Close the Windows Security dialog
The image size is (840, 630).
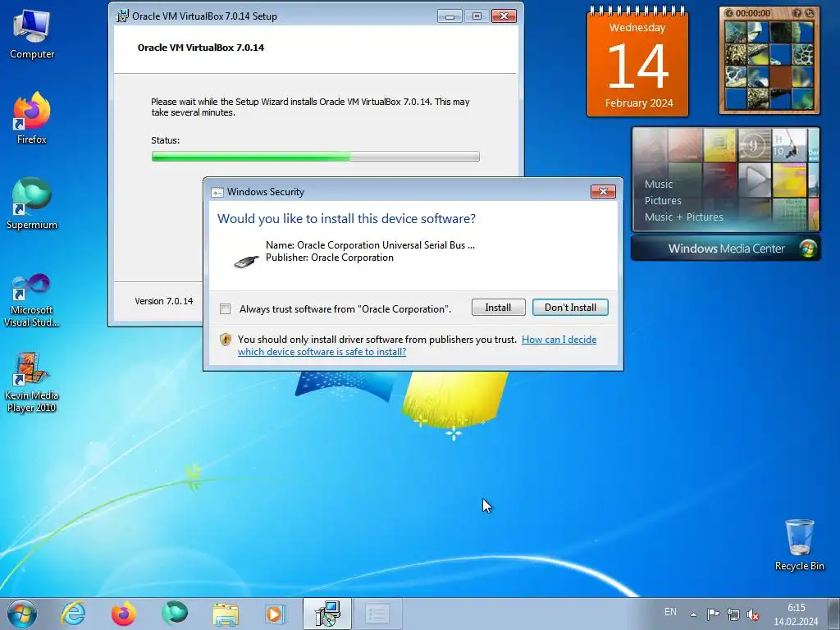[603, 192]
